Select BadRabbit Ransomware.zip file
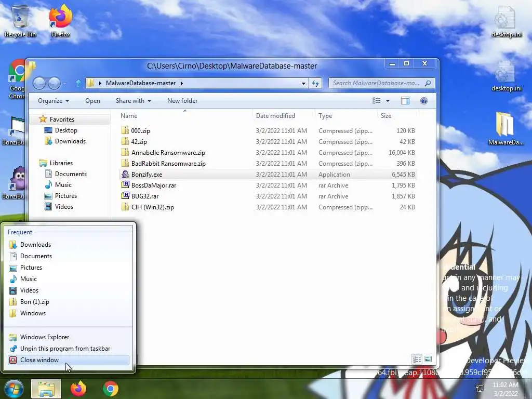 pos(268,164)
